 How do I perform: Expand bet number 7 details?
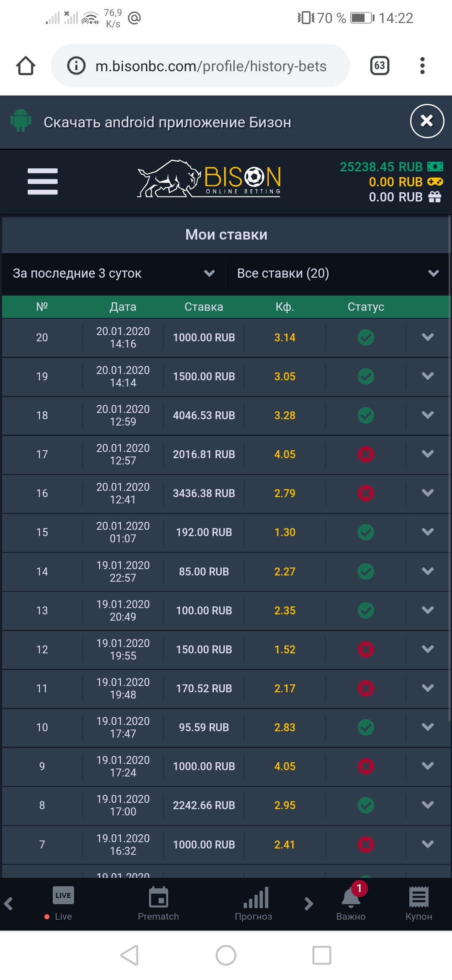tap(428, 844)
